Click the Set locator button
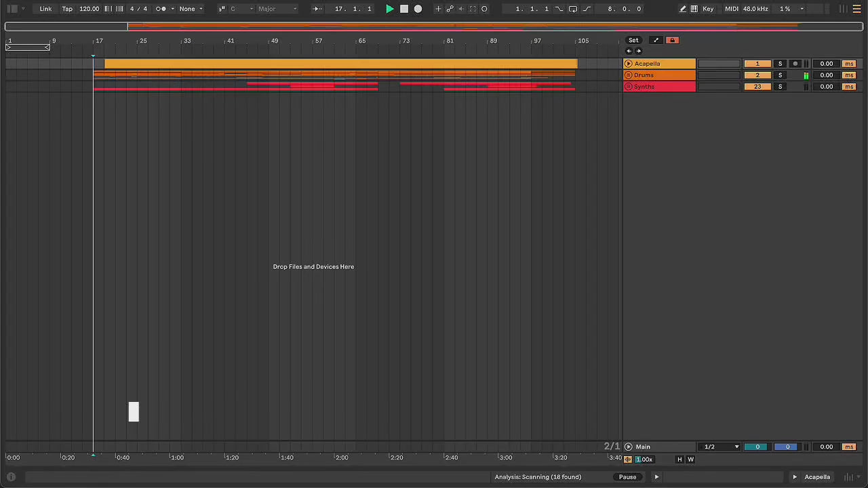This screenshot has height=488, width=868. [x=633, y=40]
